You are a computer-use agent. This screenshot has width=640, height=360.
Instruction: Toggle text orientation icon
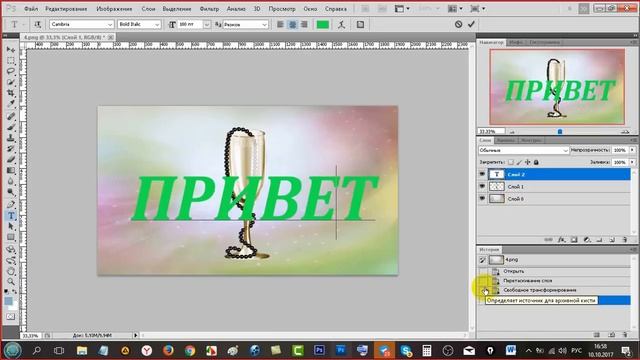38,24
